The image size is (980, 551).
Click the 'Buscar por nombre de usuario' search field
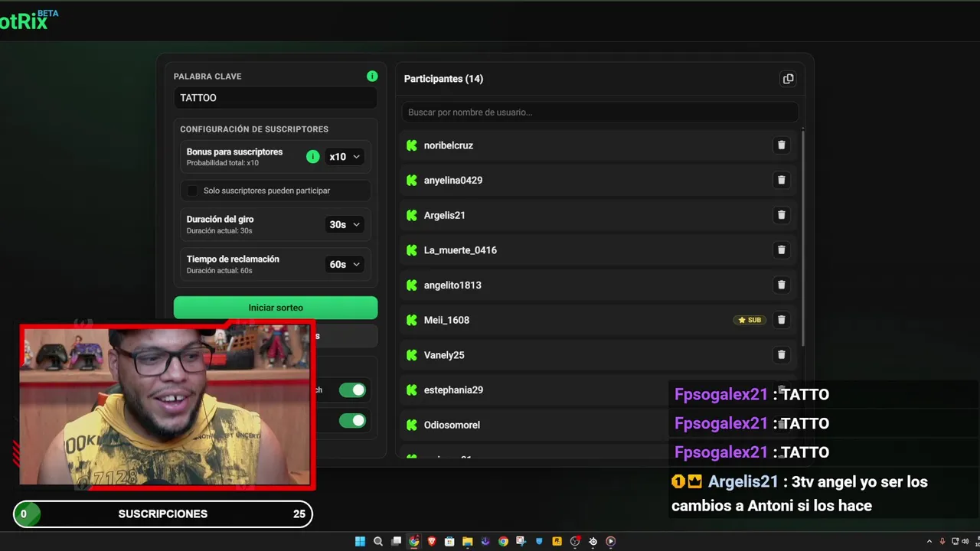tap(600, 112)
